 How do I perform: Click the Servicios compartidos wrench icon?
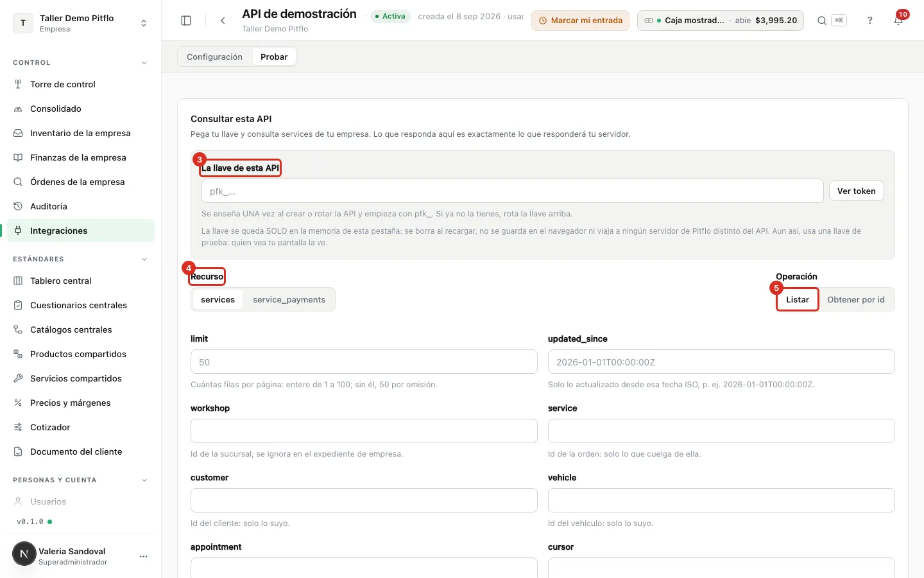click(x=18, y=378)
